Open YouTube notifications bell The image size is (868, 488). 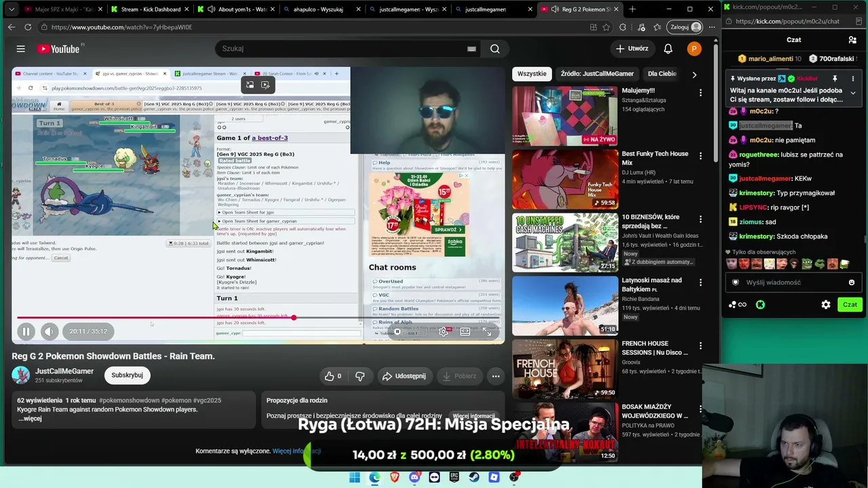(668, 49)
